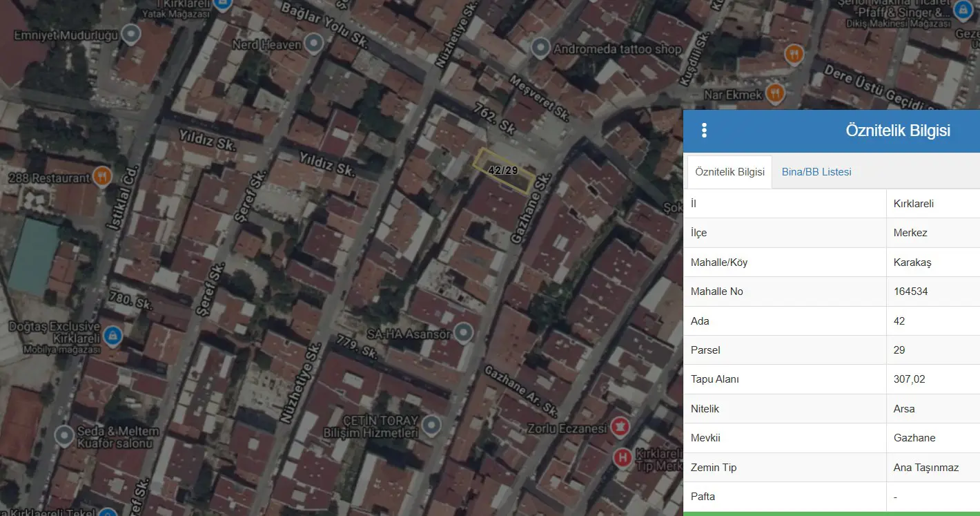
Task: Click the Andromeda tattoo shop pin
Action: coord(540,48)
